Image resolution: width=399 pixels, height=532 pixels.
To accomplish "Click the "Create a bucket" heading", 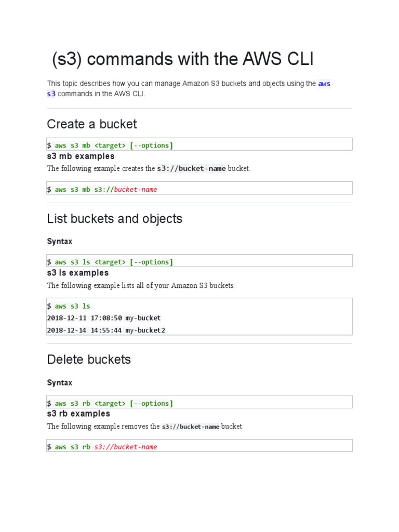I will 92,124.
